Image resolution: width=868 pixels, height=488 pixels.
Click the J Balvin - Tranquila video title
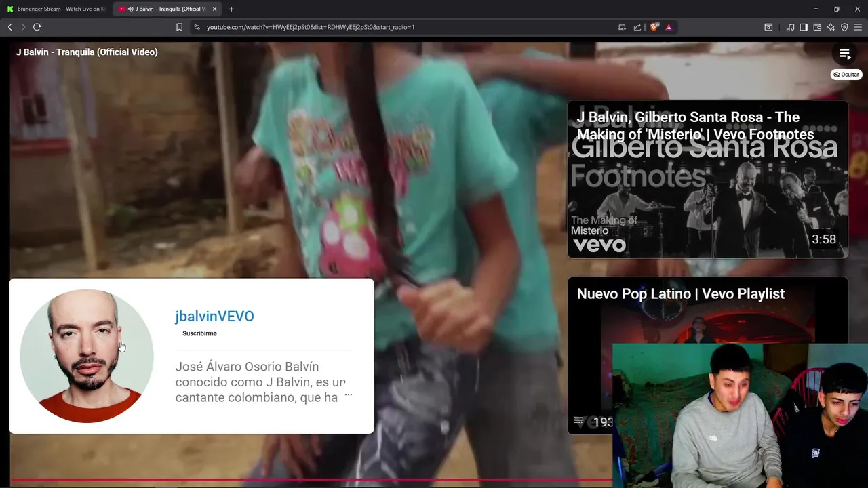tap(87, 52)
